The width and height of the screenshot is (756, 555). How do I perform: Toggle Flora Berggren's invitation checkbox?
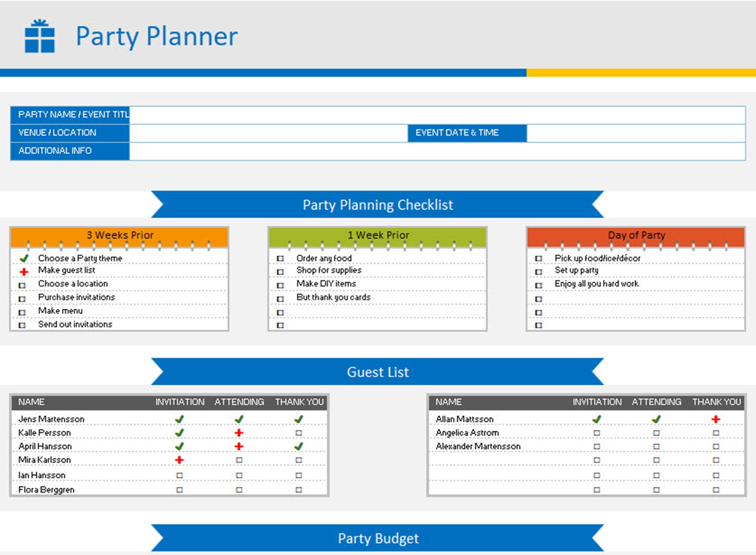point(180,489)
